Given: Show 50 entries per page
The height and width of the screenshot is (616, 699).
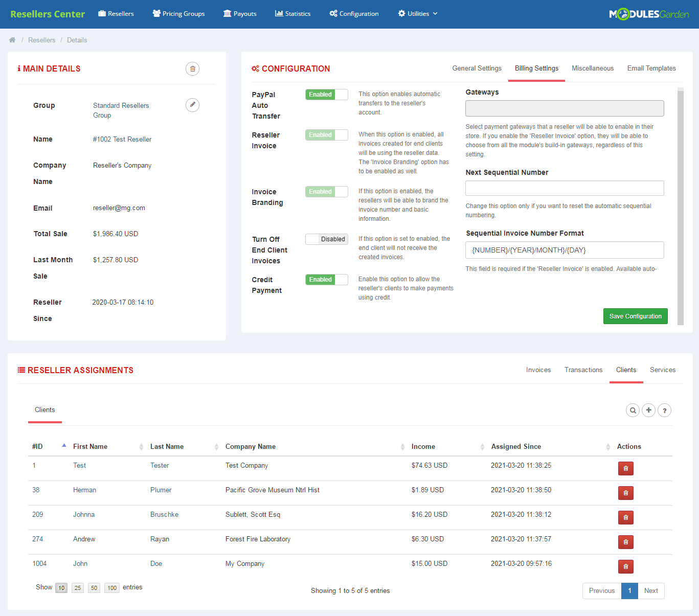Looking at the screenshot, I should [94, 588].
